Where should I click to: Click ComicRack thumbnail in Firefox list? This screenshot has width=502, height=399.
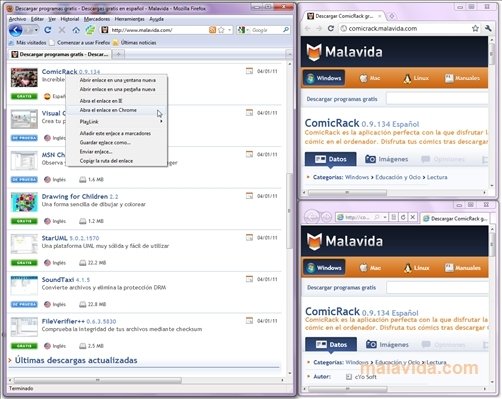(24, 77)
